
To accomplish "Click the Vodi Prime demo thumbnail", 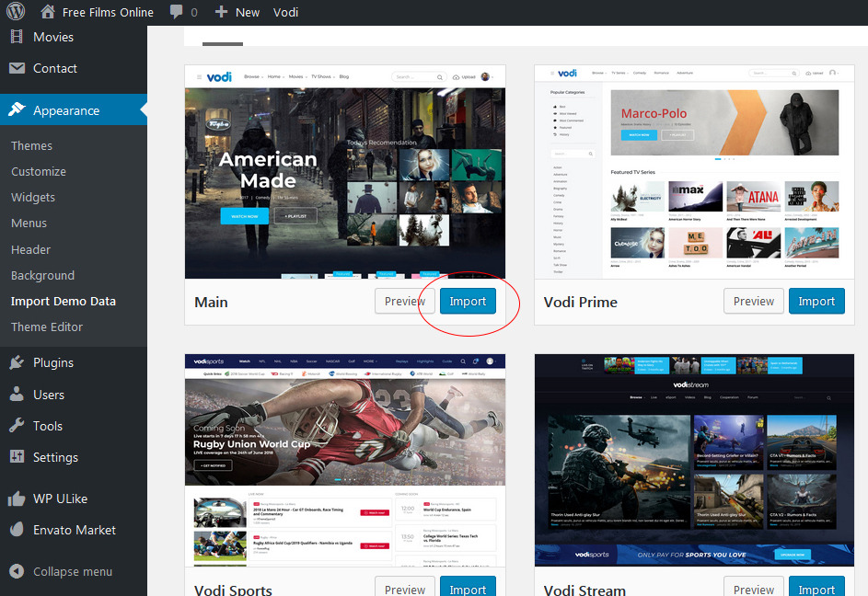I will click(x=694, y=172).
